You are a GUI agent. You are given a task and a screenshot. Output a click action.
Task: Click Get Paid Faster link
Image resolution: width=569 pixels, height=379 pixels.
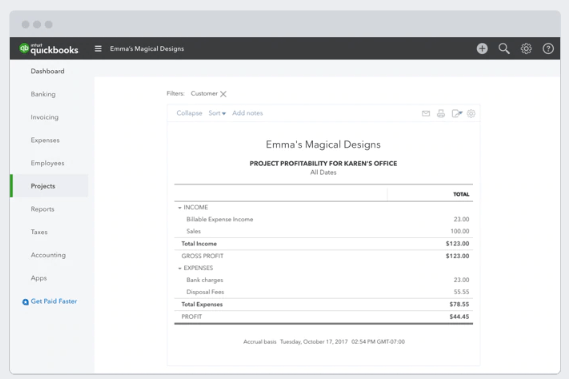point(54,301)
